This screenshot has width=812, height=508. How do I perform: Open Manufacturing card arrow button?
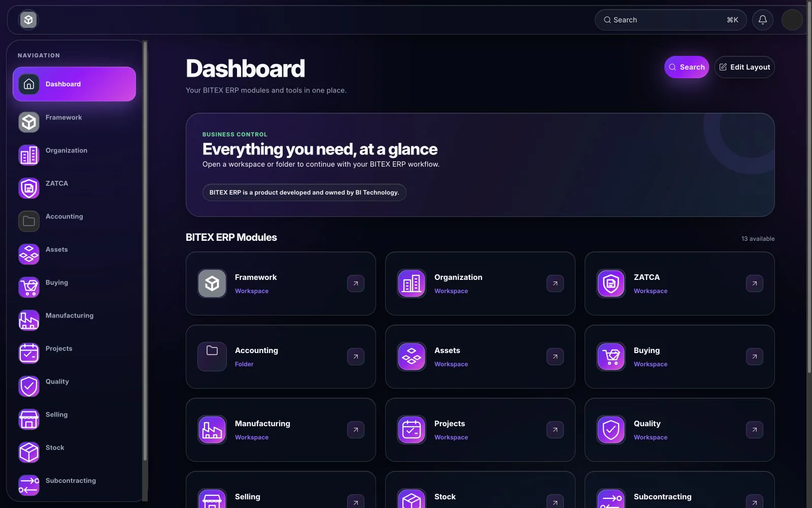click(356, 430)
